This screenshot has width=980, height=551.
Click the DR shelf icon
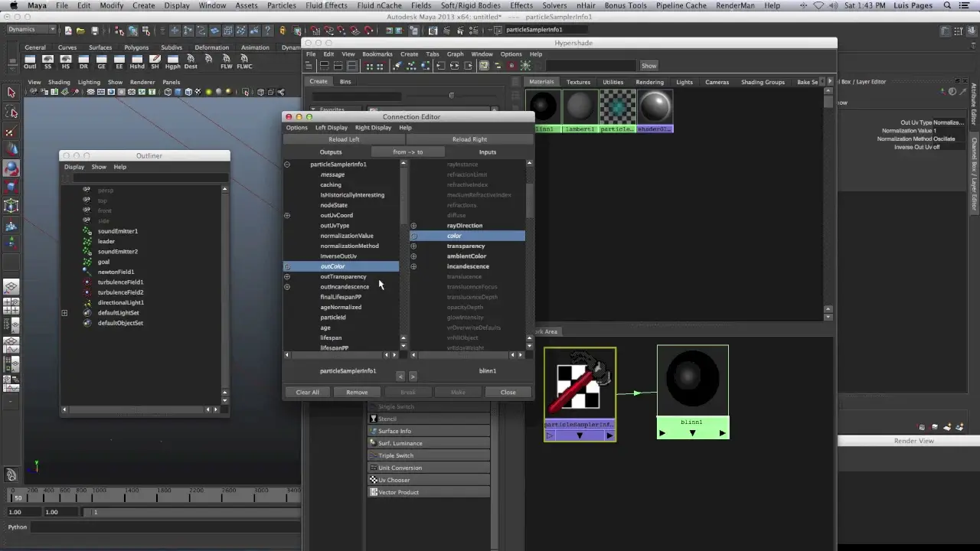click(83, 61)
